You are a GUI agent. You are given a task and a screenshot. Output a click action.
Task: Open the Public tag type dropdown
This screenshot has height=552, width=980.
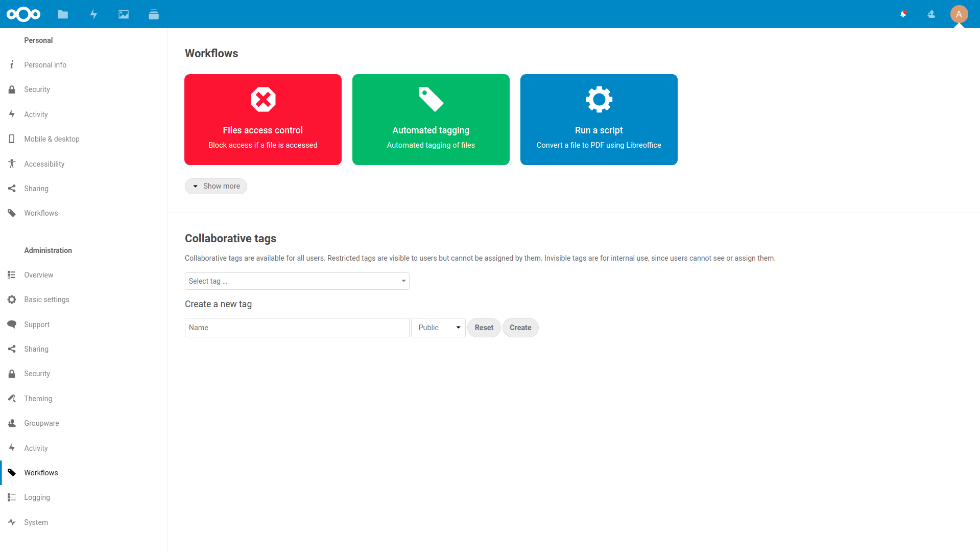click(438, 327)
